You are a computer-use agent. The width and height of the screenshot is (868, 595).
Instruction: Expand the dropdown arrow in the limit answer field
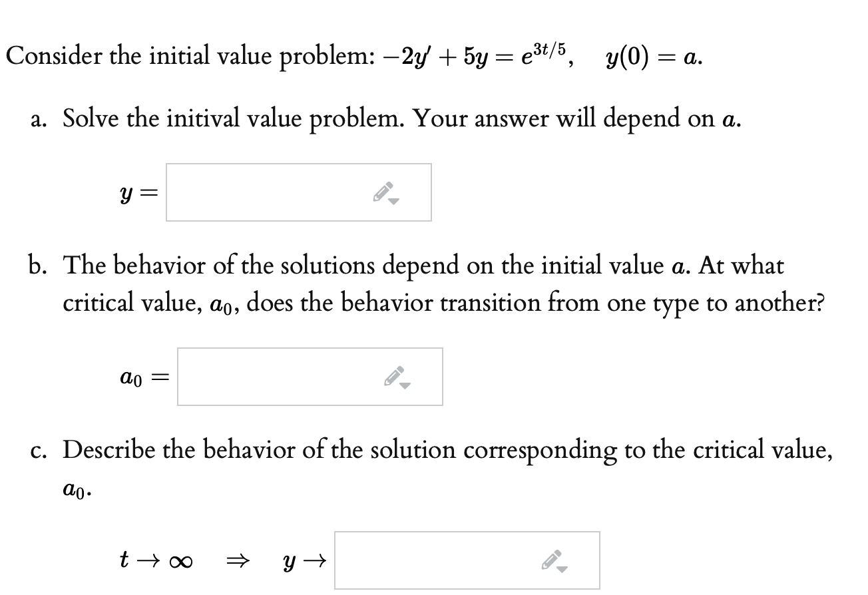point(562,569)
